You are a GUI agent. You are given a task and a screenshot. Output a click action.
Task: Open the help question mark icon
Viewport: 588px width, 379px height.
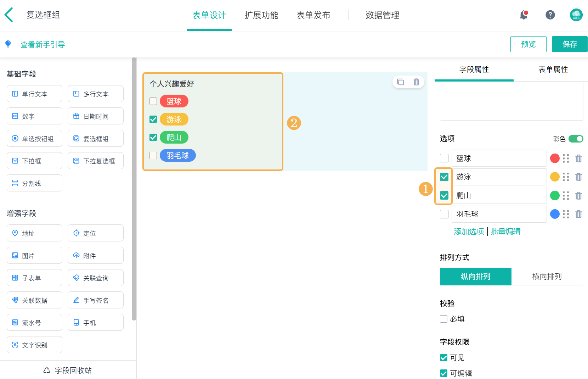pyautogui.click(x=550, y=15)
